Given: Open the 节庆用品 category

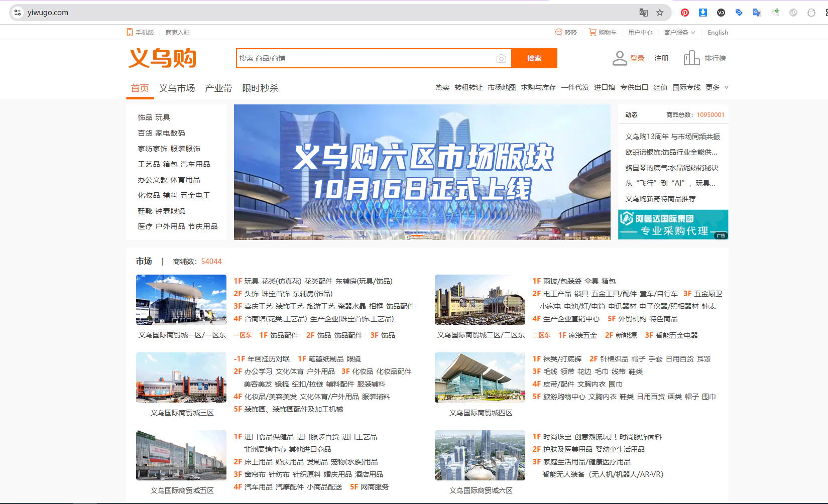Looking at the screenshot, I should [x=203, y=226].
